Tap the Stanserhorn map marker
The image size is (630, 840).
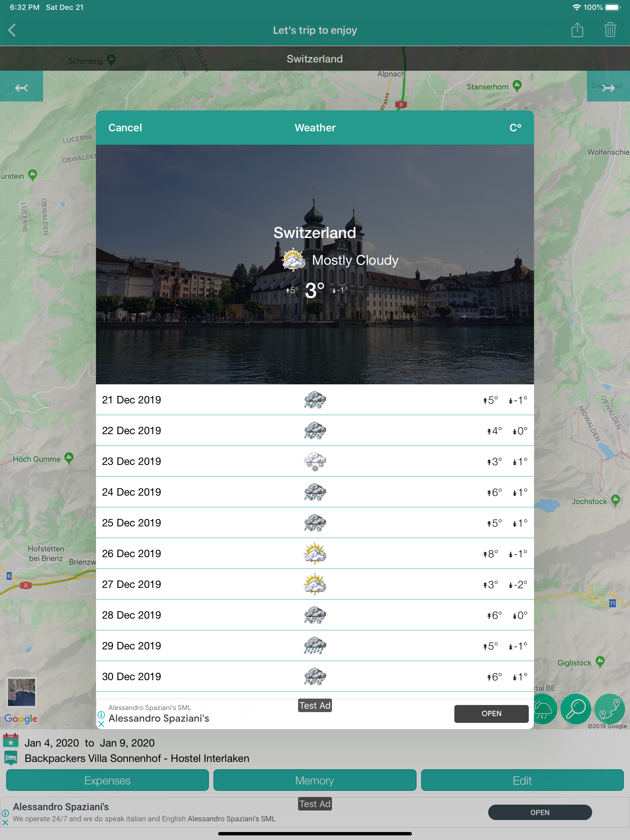517,86
